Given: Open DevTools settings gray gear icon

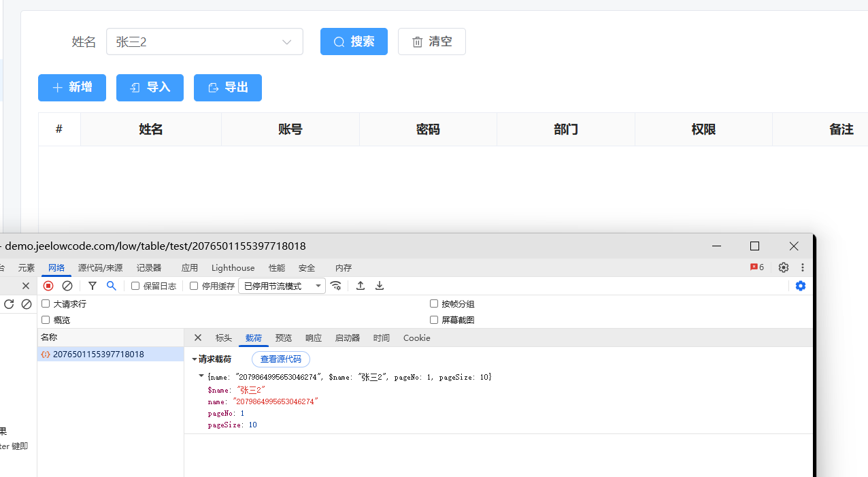Looking at the screenshot, I should click(784, 267).
